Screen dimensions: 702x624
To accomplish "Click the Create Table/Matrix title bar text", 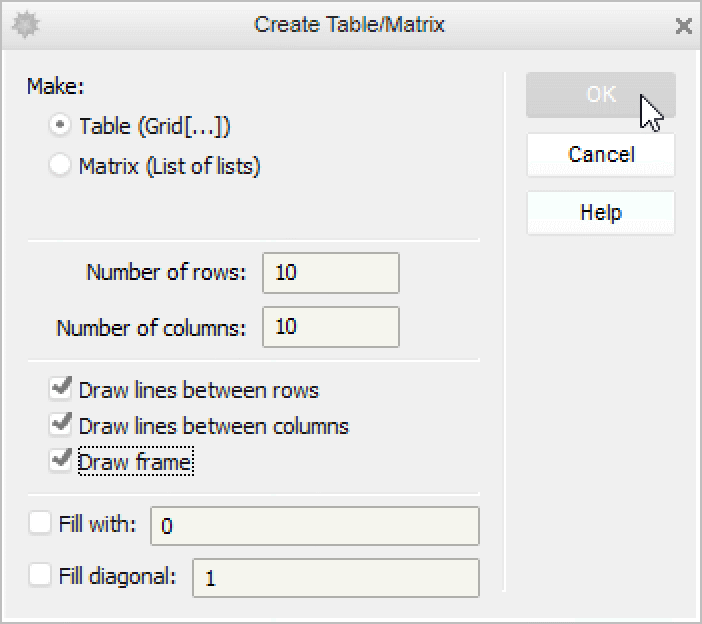I will tap(349, 25).
